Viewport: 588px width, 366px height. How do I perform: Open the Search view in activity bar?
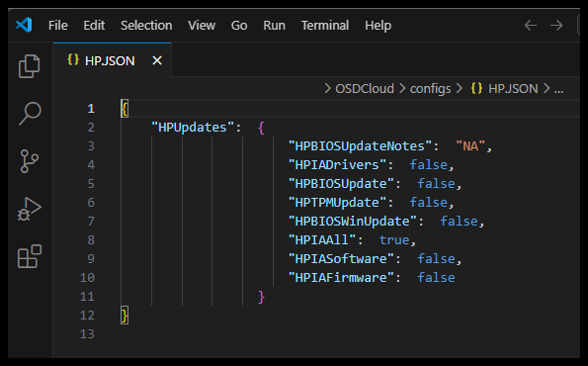point(30,114)
